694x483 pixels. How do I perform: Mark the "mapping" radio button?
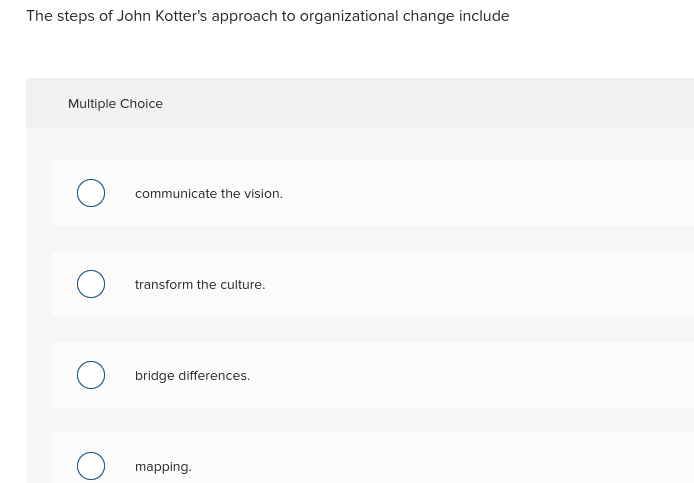[91, 466]
